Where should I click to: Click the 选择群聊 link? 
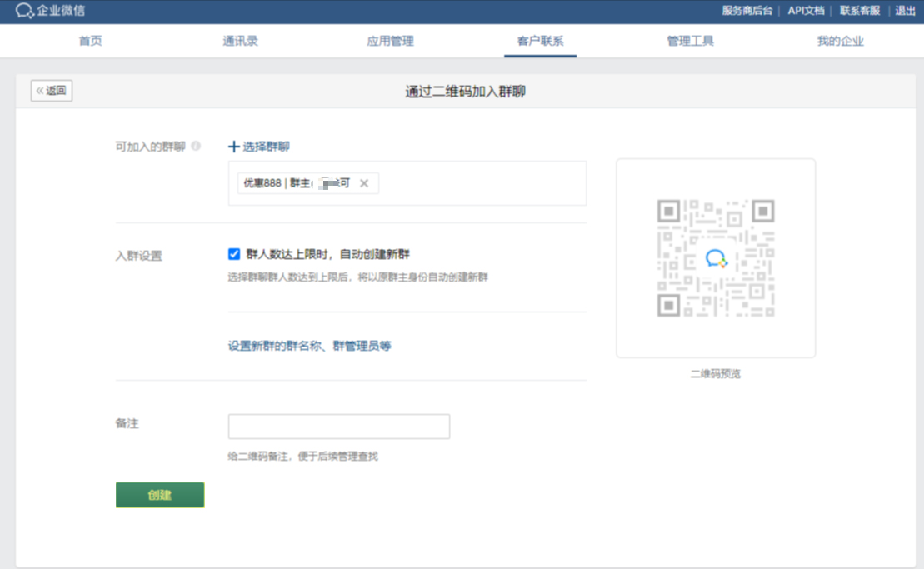point(266,147)
